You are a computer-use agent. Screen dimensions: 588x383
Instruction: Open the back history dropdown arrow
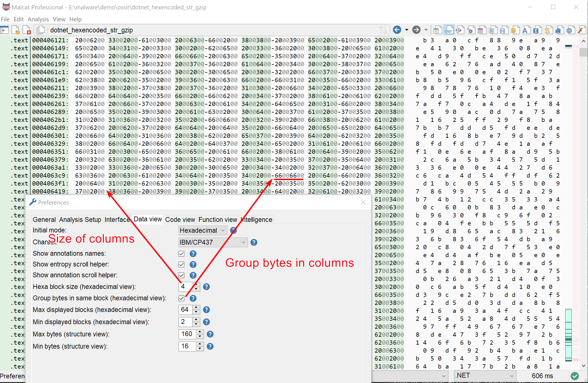[407, 30]
